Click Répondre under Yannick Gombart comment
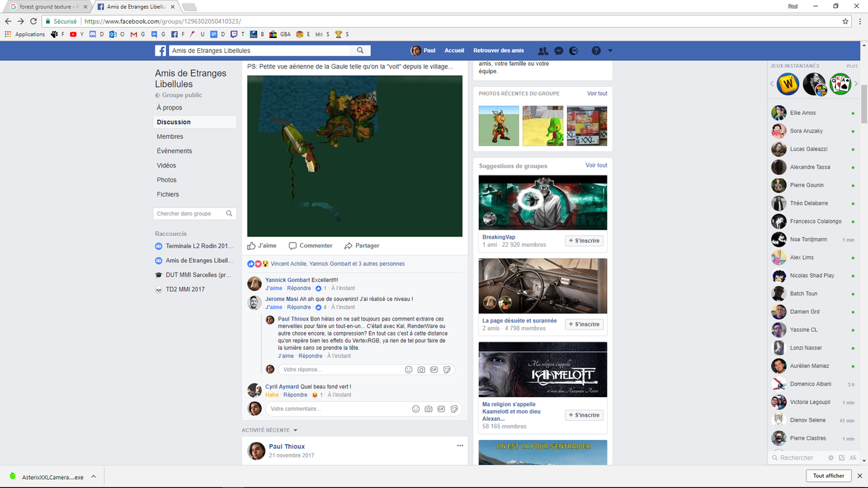Image resolution: width=868 pixels, height=488 pixels. [299, 288]
